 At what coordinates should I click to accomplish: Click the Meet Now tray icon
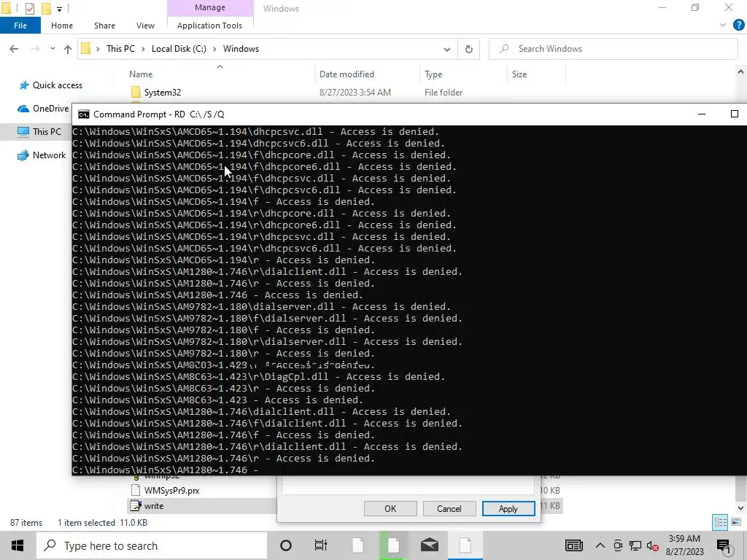click(x=619, y=545)
